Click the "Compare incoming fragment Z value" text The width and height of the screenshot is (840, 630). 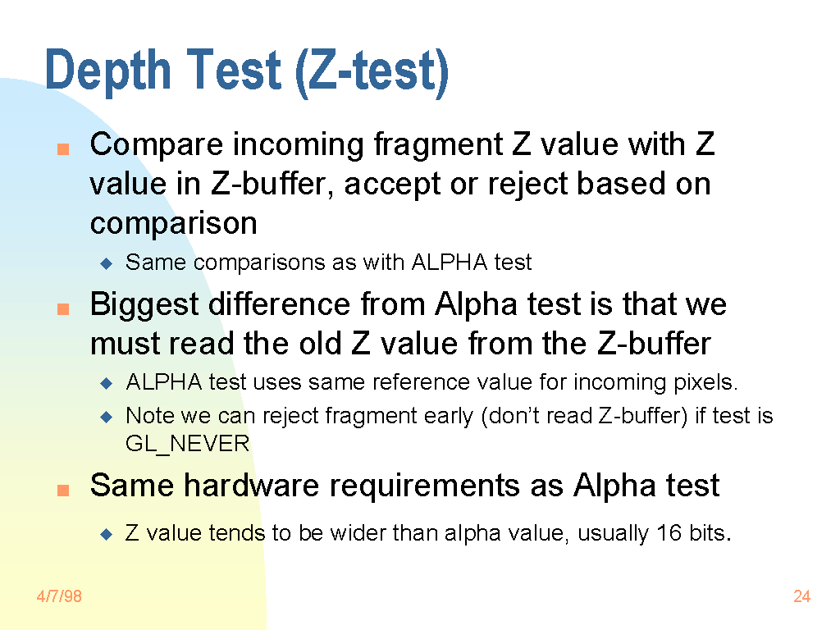pyautogui.click(x=402, y=145)
